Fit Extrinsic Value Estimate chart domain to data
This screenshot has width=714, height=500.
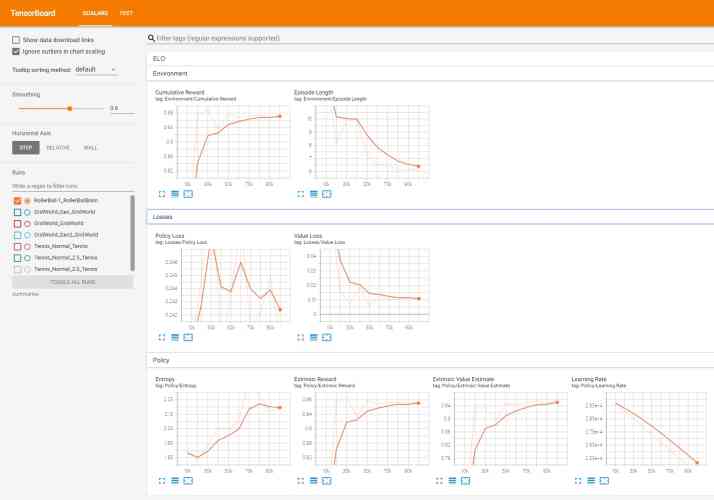tap(465, 481)
